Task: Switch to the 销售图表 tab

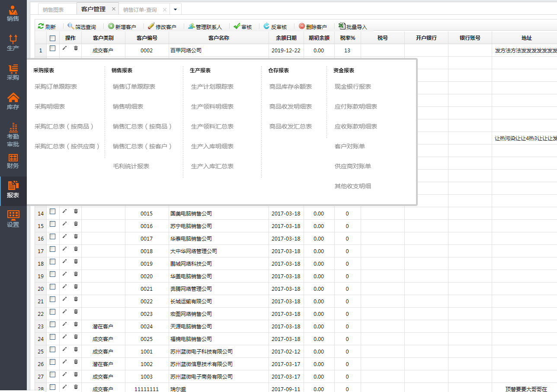Action: (x=53, y=10)
